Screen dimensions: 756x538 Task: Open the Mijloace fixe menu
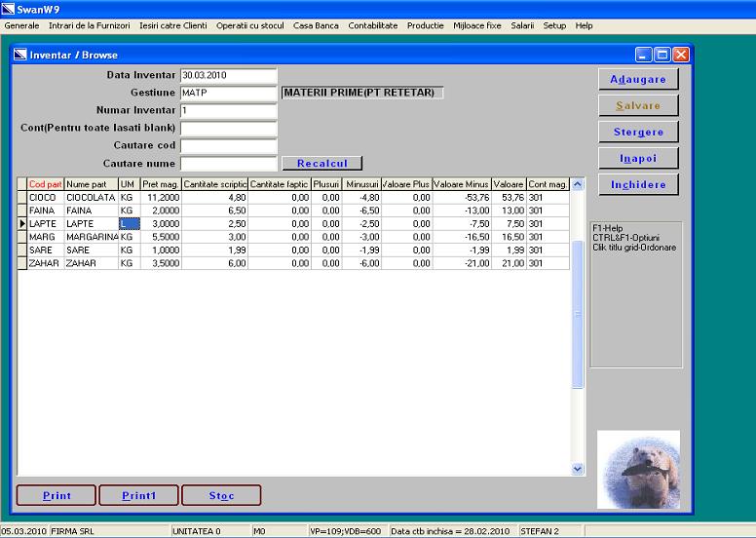(479, 25)
